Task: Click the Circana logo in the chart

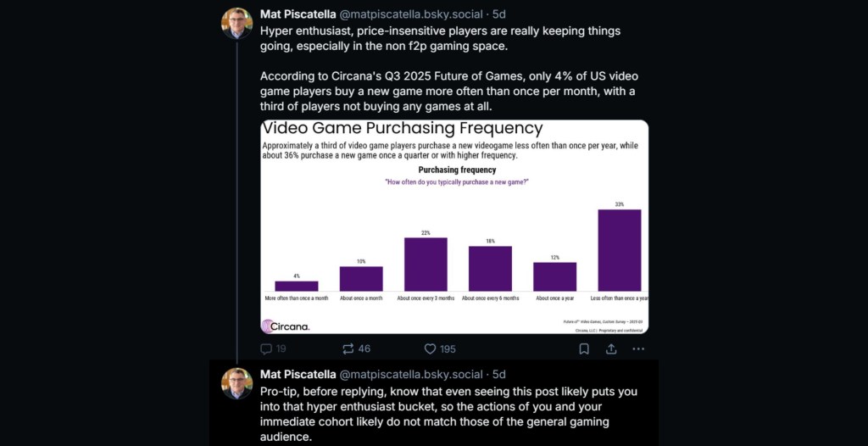Action: coord(286,326)
